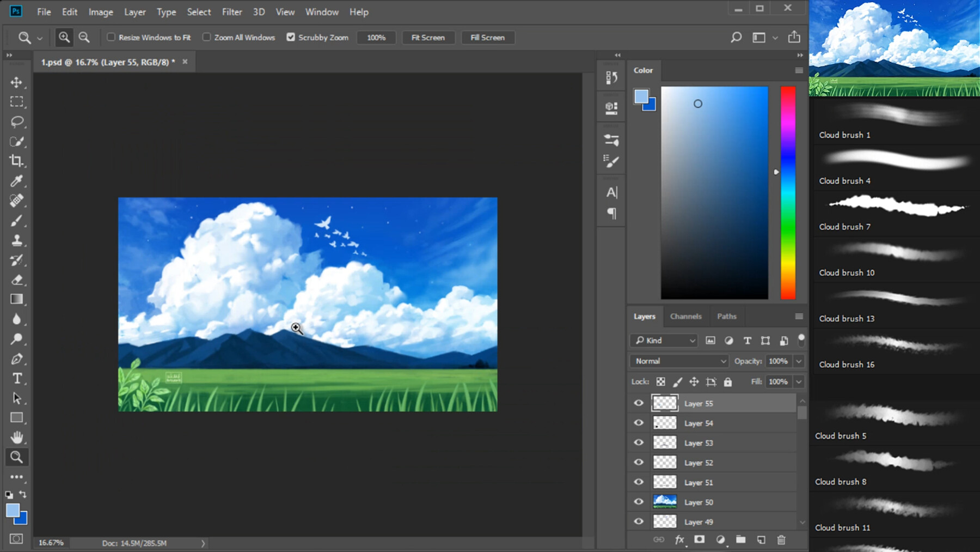Click the Fit Screen button

[428, 37]
